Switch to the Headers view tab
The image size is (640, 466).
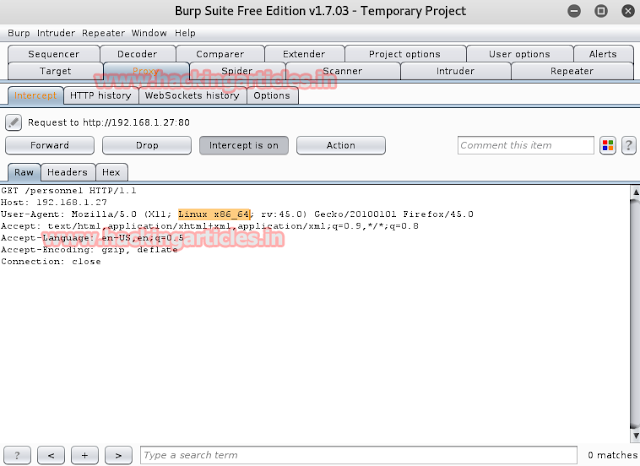[67, 172]
